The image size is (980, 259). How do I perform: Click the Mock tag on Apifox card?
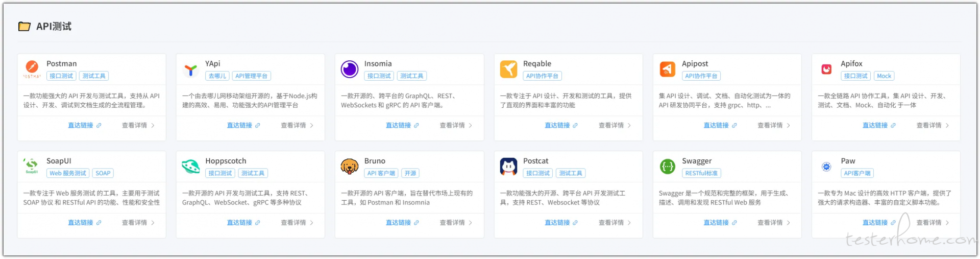click(884, 76)
